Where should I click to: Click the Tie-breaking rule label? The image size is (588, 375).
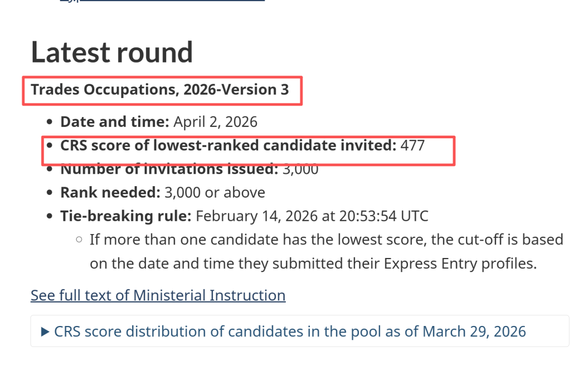pyautogui.click(x=126, y=216)
